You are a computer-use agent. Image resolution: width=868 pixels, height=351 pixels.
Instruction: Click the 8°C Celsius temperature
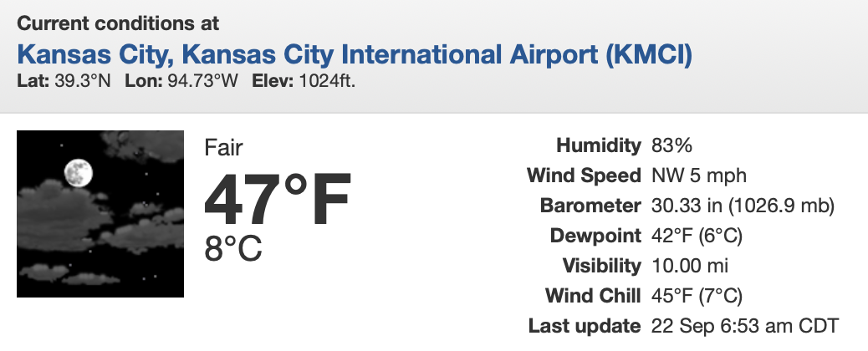coord(233,248)
